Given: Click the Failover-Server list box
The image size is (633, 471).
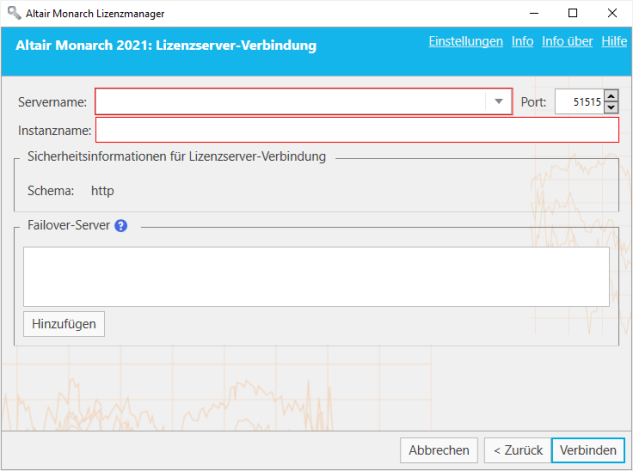Looking at the screenshot, I should [316, 277].
